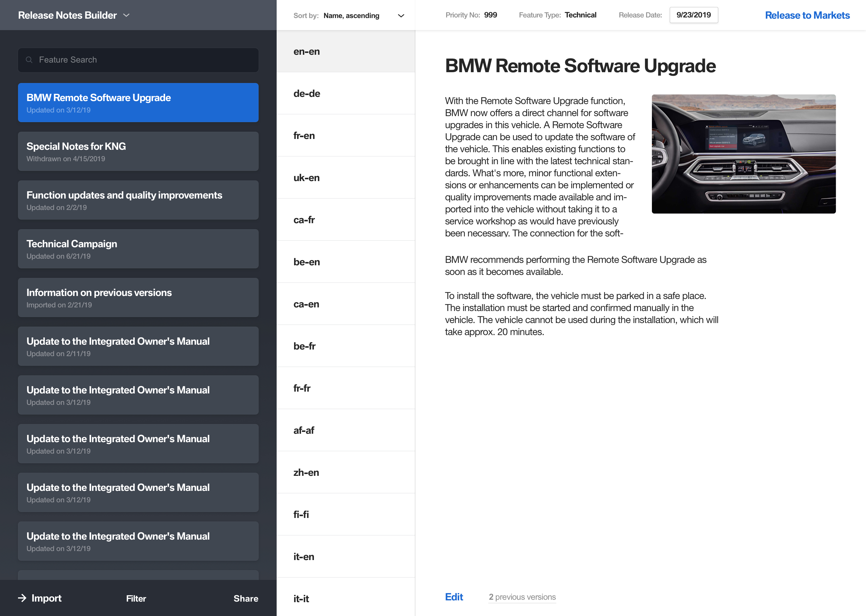
Task: Select the uk-en locale
Action: point(346,177)
